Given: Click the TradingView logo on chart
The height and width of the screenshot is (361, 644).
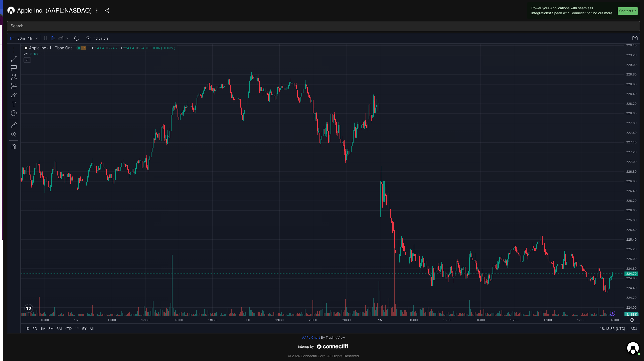Looking at the screenshot, I should pyautogui.click(x=29, y=308).
